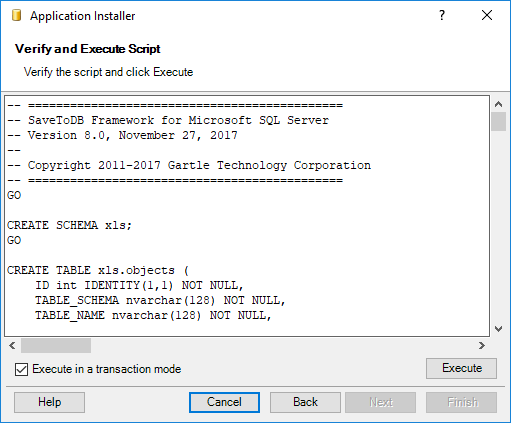This screenshot has height=423, width=511.
Task: Place the cursor on the CREATE TABLE xls.objects line
Action: 98,270
